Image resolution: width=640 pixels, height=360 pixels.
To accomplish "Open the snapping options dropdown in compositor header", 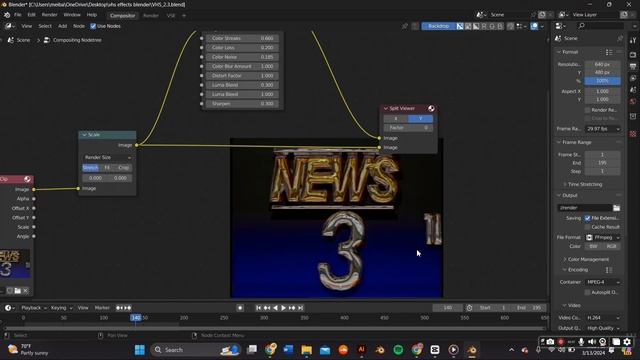I will click(520, 26).
